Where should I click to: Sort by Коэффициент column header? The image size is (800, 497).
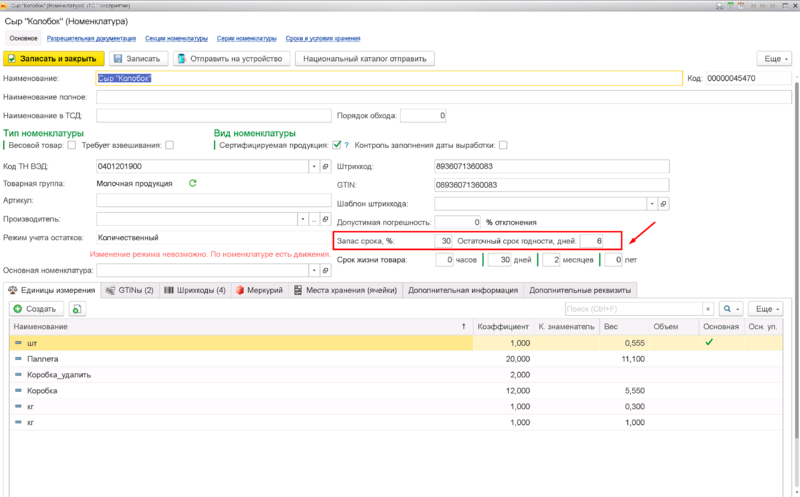click(x=503, y=327)
